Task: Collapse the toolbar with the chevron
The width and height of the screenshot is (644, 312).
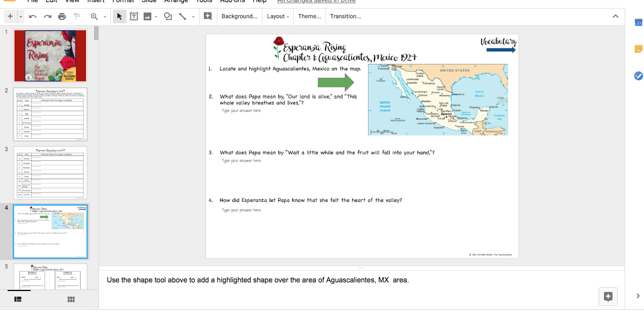Action: coord(615,17)
